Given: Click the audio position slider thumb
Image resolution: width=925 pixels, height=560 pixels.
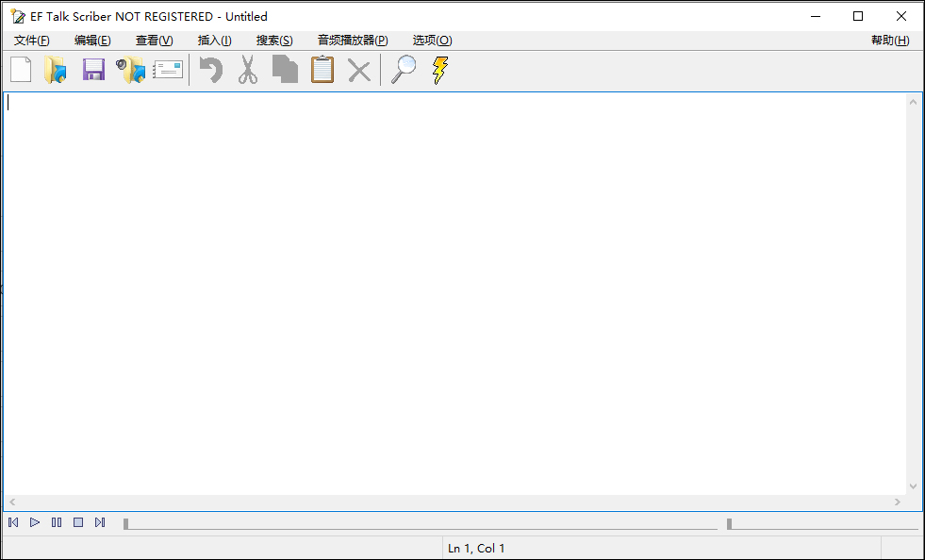Looking at the screenshot, I should point(125,523).
